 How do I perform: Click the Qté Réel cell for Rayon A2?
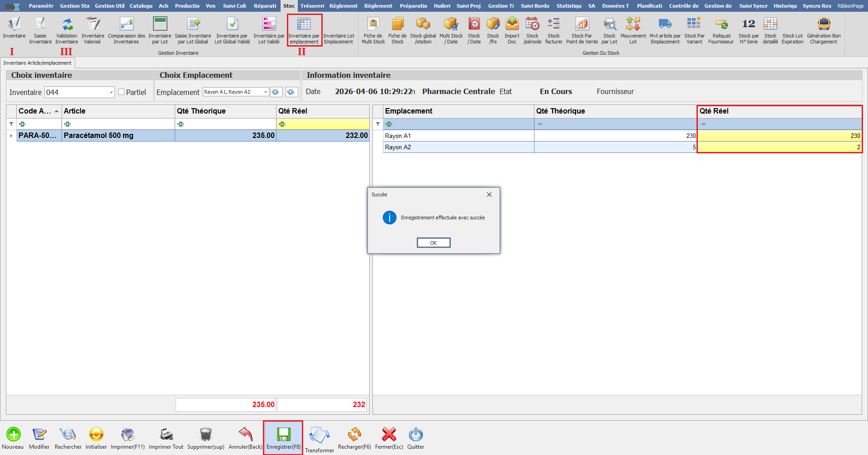779,147
